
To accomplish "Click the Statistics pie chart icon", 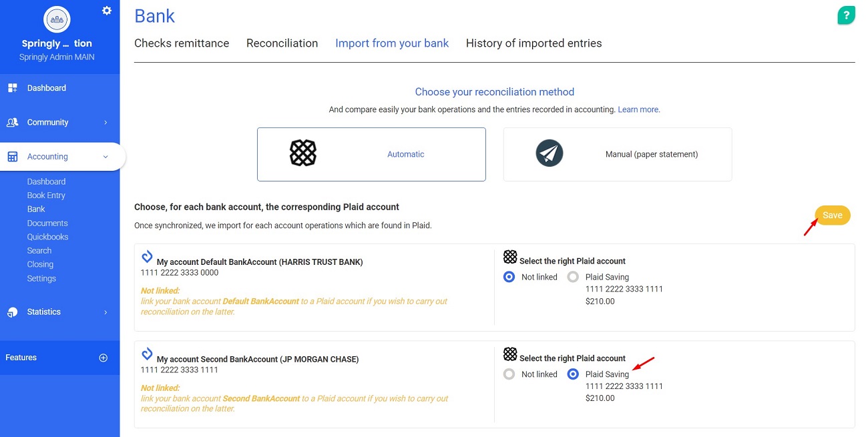I will (12, 312).
